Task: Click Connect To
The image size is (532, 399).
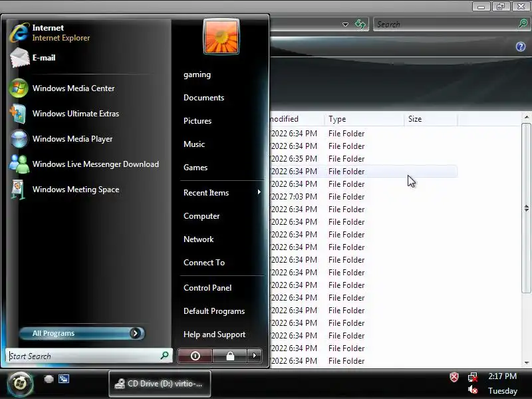Action: 204,263
